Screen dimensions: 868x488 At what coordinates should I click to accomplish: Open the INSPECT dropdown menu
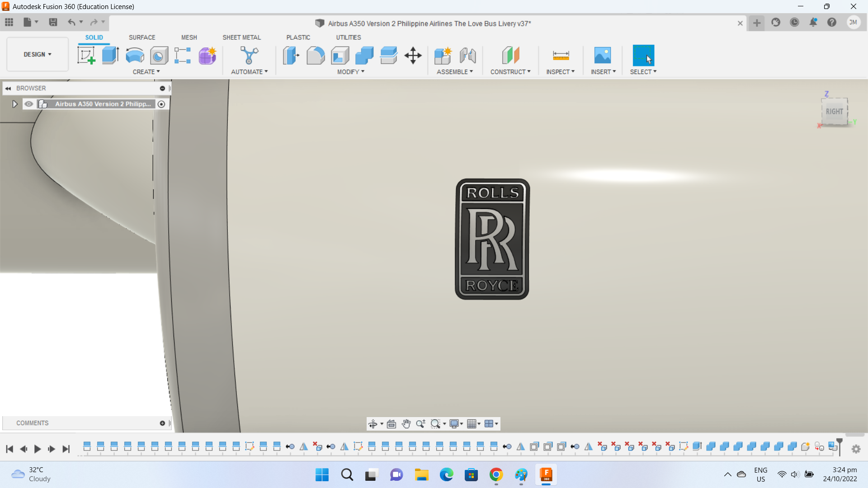[x=560, y=72]
